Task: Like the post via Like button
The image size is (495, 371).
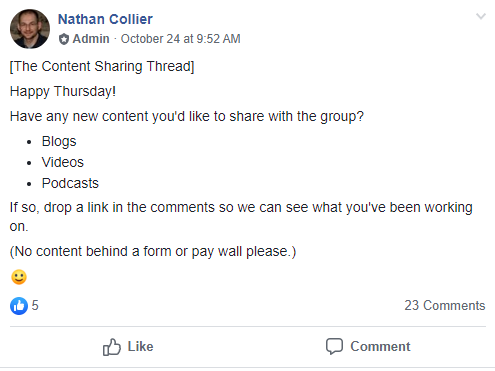Action: (x=128, y=347)
